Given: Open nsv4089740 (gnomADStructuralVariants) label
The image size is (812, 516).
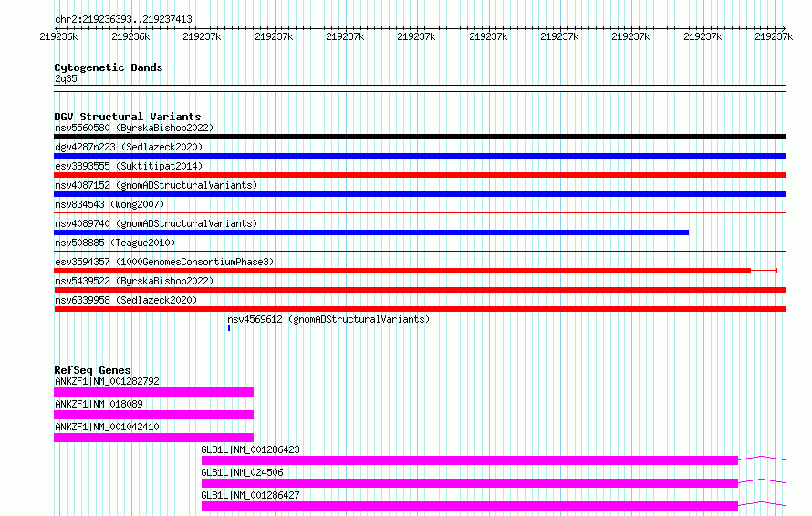Looking at the screenshot, I should click(x=156, y=223).
